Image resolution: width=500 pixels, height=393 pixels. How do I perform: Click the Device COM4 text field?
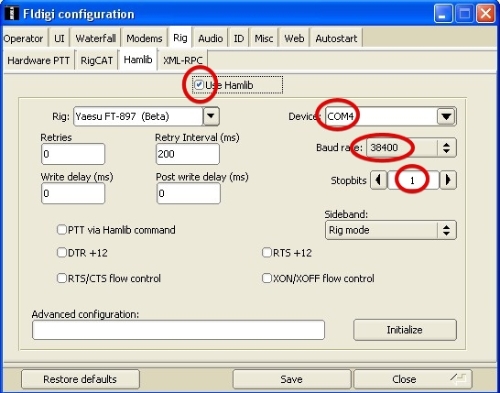[x=381, y=116]
